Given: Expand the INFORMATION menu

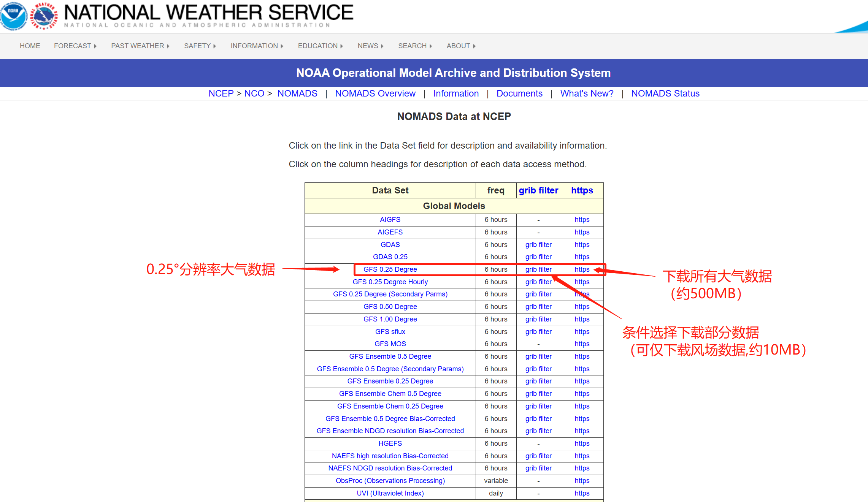Looking at the screenshot, I should click(257, 46).
